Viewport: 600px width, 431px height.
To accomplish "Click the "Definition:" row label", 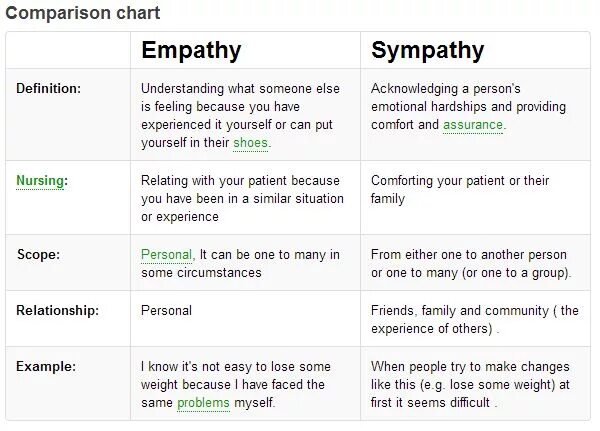I will tap(49, 88).
